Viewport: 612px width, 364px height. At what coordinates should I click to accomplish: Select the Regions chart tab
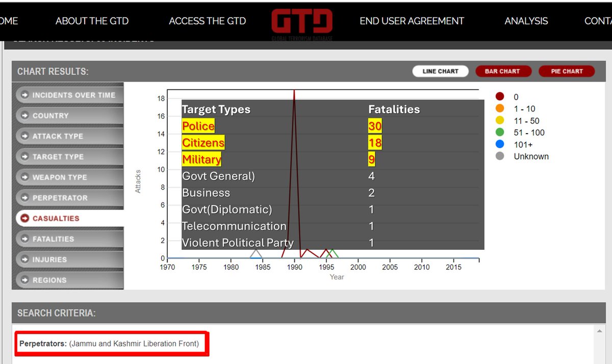point(69,280)
